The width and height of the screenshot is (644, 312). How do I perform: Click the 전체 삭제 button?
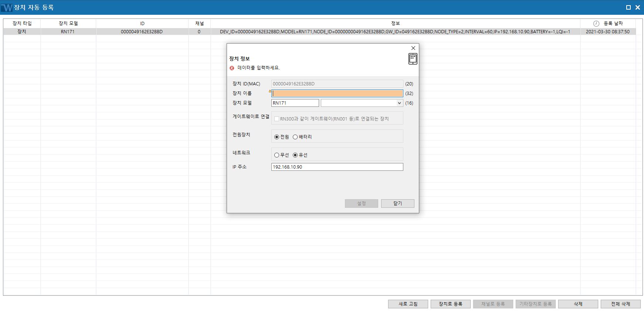[621, 304]
